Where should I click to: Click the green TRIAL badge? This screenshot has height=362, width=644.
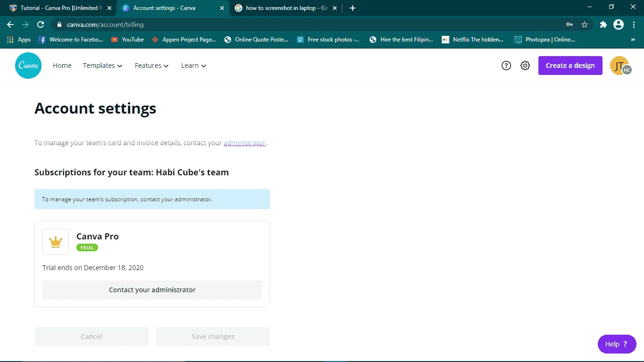[87, 247]
